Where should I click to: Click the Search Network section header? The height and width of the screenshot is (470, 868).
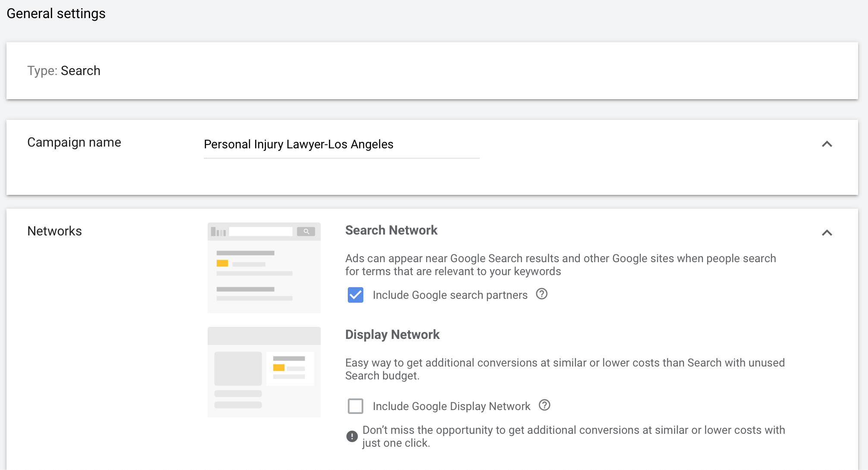tap(391, 230)
